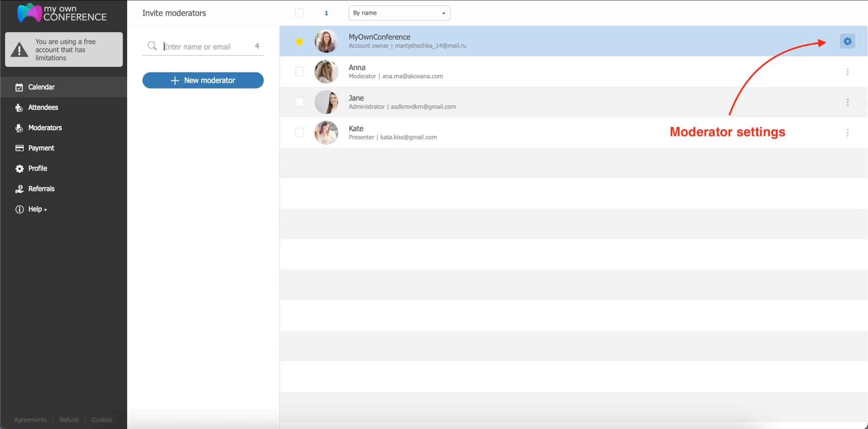Open three-dot options menu for Anna
868x429 pixels.
pyautogui.click(x=847, y=72)
